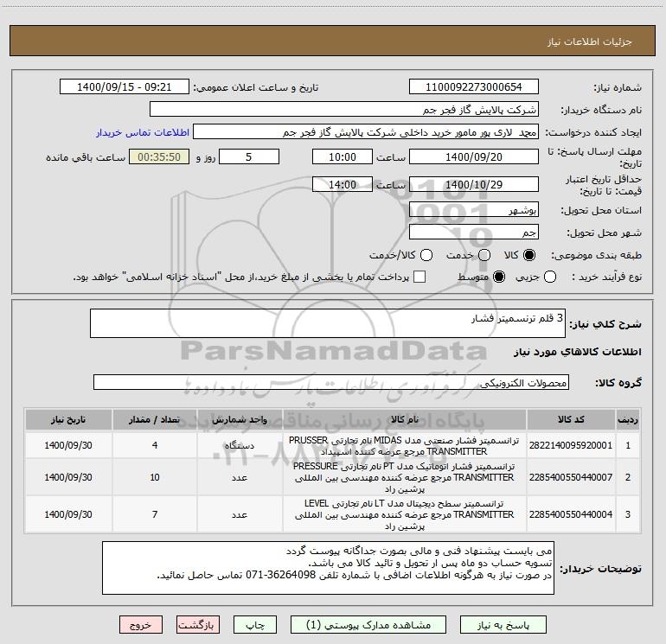Click the پاسخ به نیاز button

click(503, 625)
